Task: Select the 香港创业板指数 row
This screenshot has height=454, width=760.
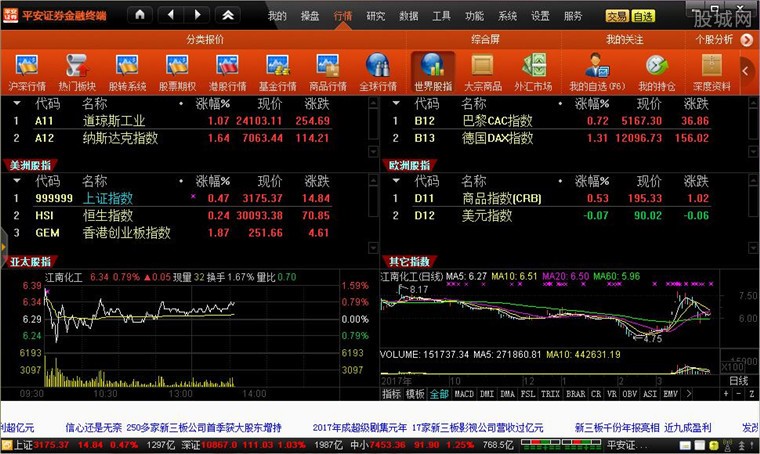Action: (x=172, y=233)
